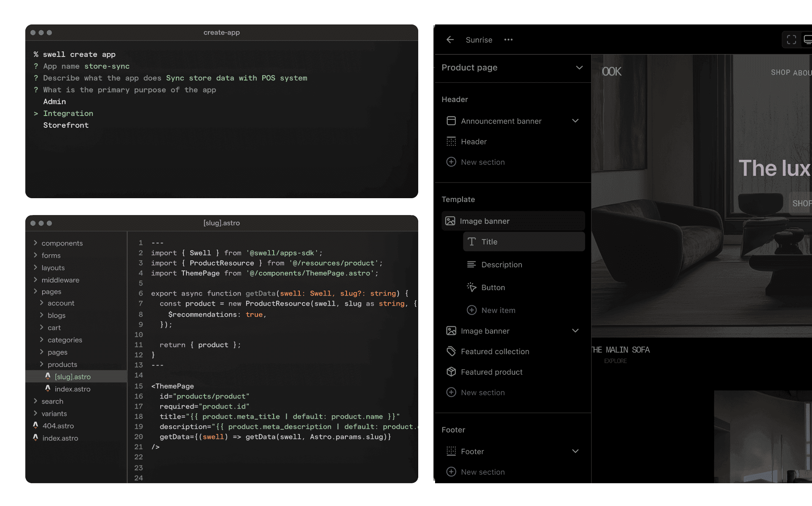
Task: Open the more options menu beside Sunrise
Action: (x=508, y=40)
